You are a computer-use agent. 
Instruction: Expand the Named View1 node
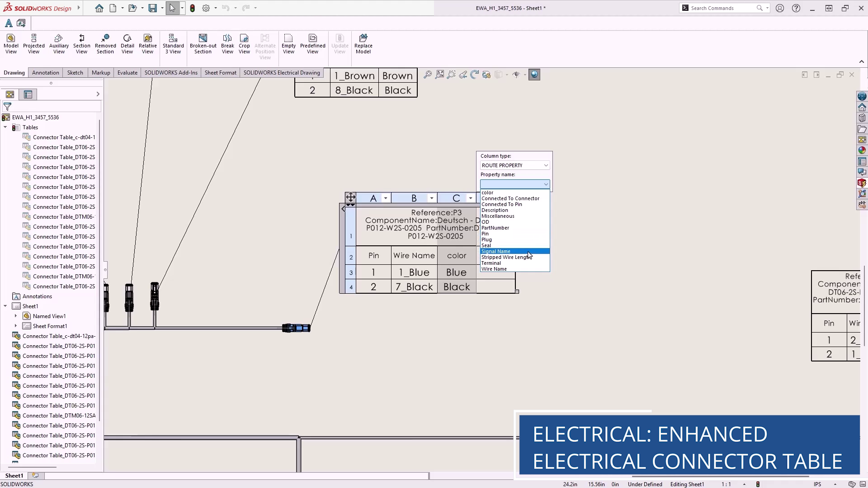pos(16,316)
